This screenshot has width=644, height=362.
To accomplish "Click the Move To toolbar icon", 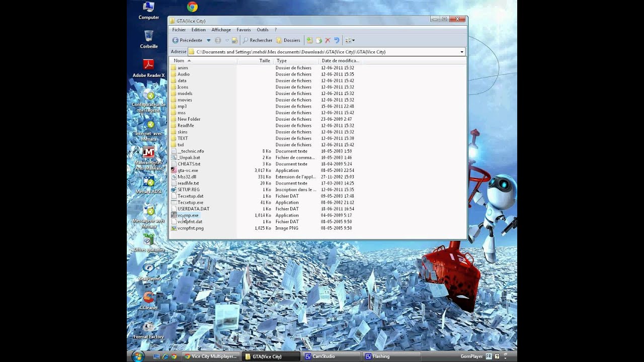I will pyautogui.click(x=309, y=40).
